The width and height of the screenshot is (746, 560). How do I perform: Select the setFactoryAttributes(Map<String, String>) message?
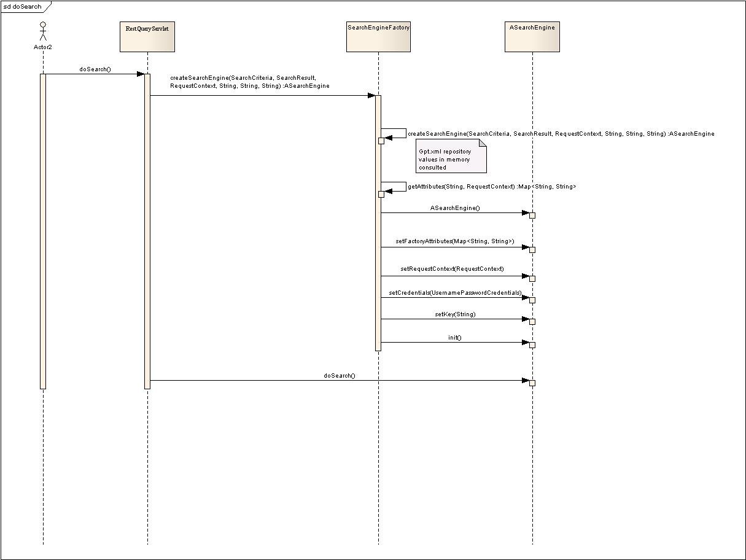click(x=455, y=241)
